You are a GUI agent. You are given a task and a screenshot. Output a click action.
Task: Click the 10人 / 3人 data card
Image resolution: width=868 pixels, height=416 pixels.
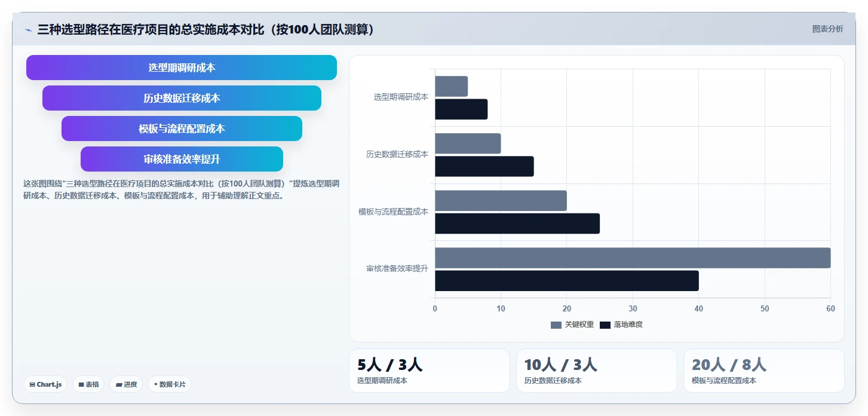pyautogui.click(x=596, y=371)
